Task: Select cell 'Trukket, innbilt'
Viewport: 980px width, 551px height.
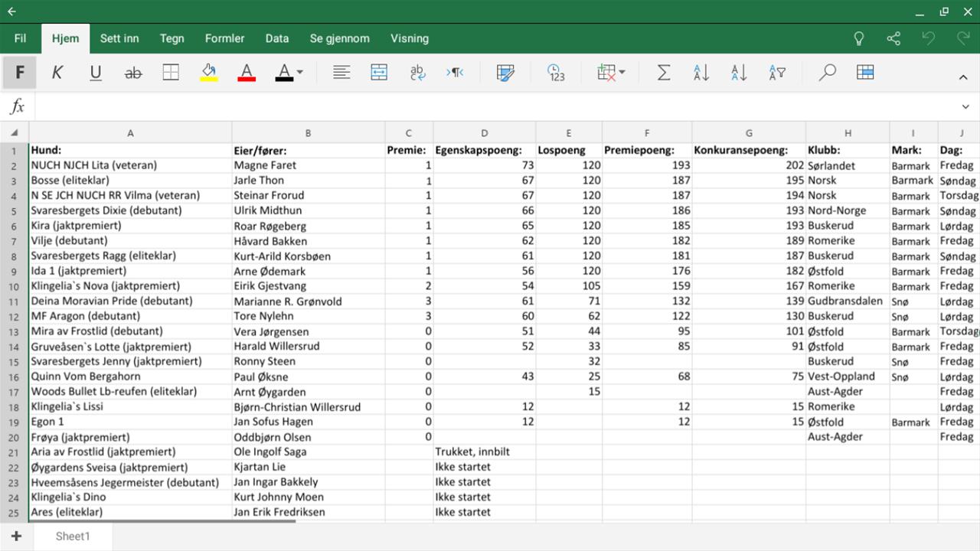Action: 485,452
